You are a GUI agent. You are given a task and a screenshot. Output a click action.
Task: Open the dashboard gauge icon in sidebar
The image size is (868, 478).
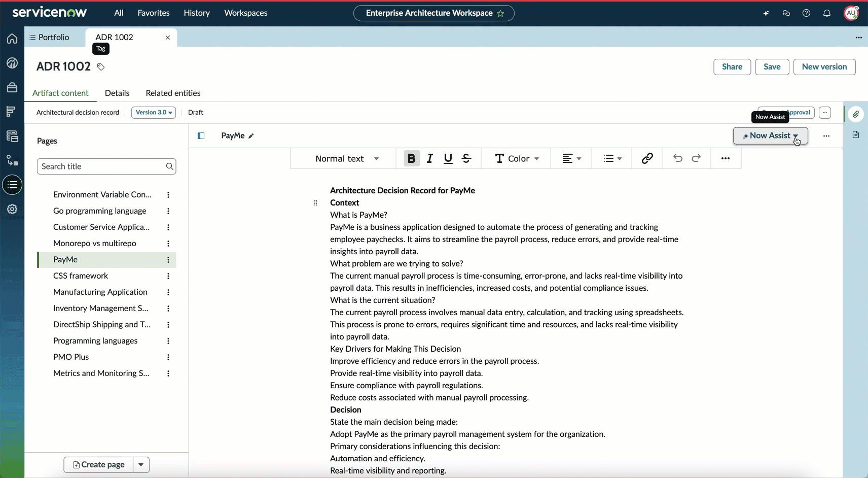12,63
